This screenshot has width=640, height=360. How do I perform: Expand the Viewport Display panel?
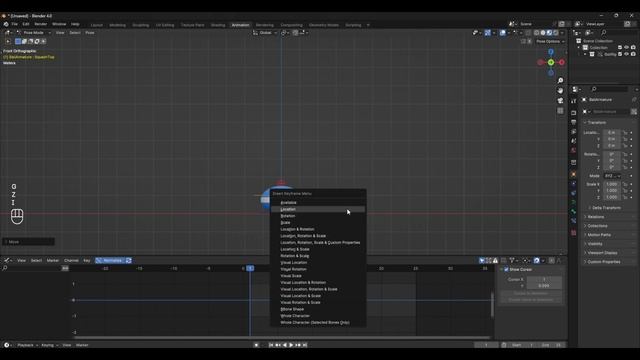click(x=602, y=253)
